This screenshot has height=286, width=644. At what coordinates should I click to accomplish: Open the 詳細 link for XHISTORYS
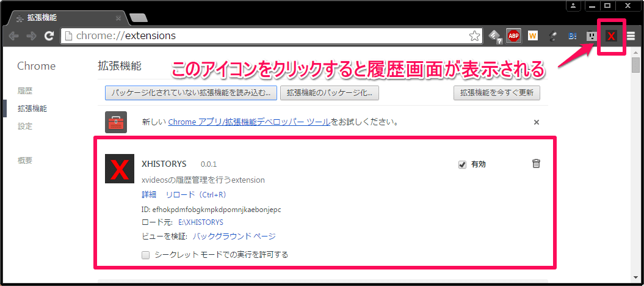click(x=149, y=194)
